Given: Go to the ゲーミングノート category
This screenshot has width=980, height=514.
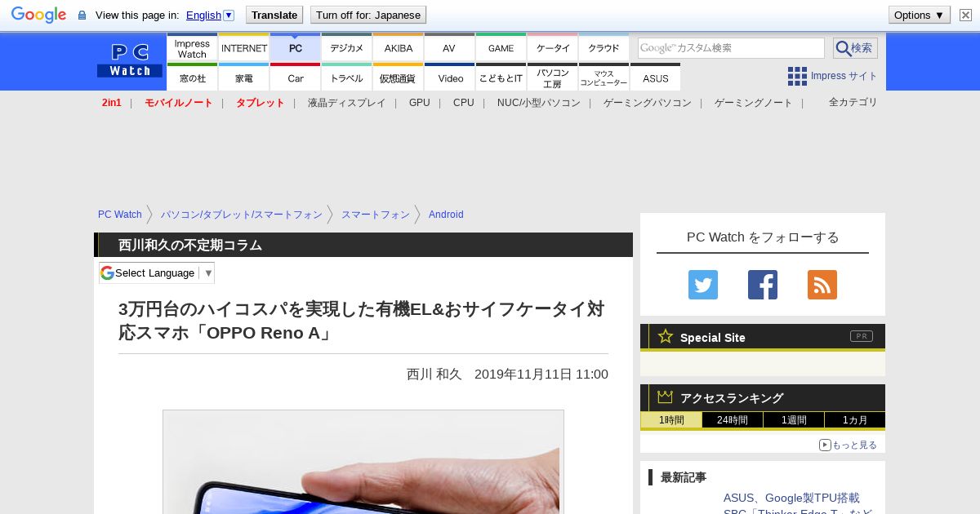Looking at the screenshot, I should coord(754,103).
